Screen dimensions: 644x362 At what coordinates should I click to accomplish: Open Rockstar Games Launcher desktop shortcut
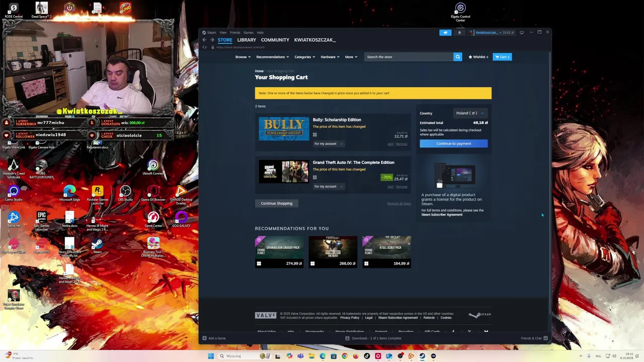(x=98, y=195)
